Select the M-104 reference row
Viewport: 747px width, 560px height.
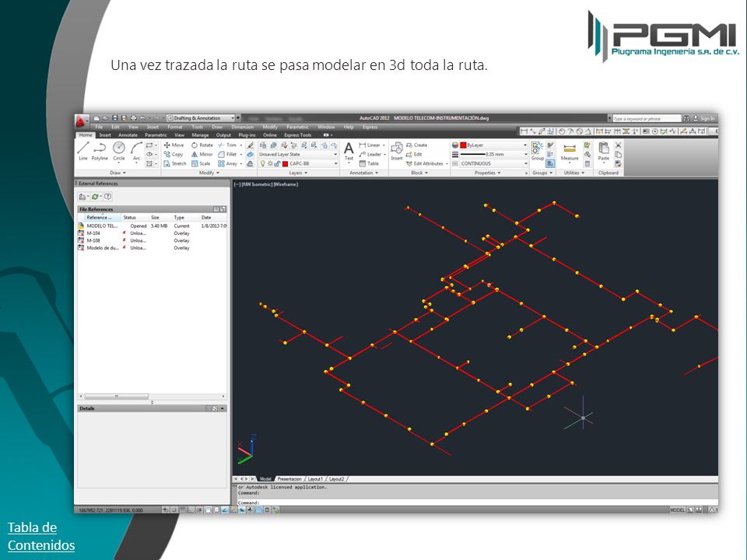pos(153,233)
